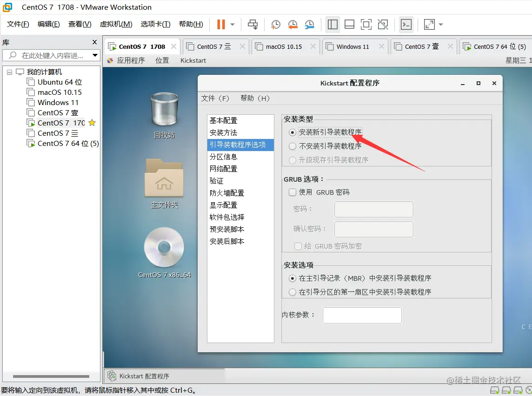Image resolution: width=532 pixels, height=396 pixels.
Task: Click the Send Ctrl+Alt+Del toolbar icon
Action: coord(253,25)
